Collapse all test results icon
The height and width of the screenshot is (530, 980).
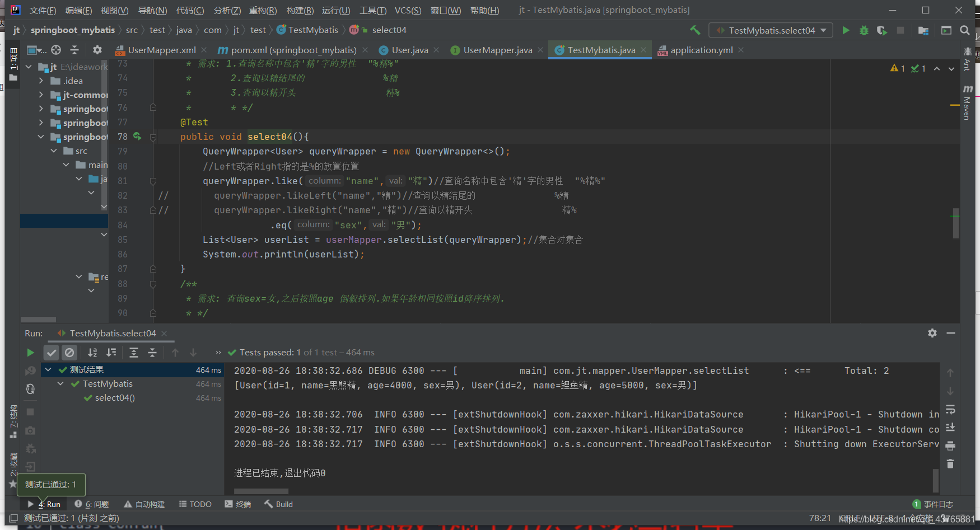click(x=152, y=353)
